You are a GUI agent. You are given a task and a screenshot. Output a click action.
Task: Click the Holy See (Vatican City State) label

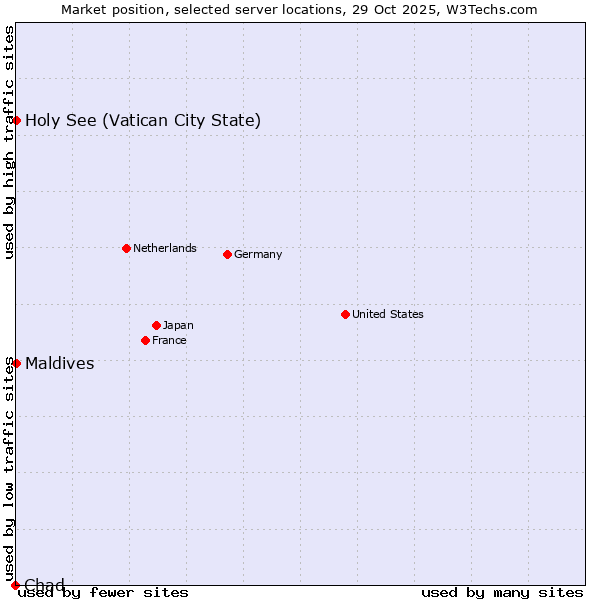(x=143, y=121)
